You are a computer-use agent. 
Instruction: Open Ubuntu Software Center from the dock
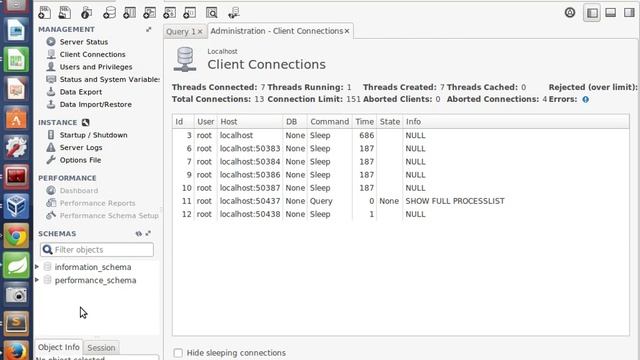[16, 118]
